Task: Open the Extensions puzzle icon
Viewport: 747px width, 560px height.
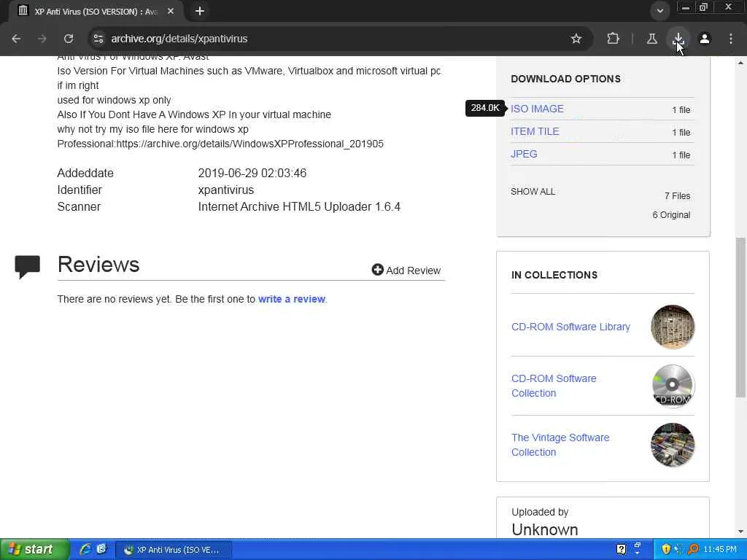Action: tap(613, 39)
